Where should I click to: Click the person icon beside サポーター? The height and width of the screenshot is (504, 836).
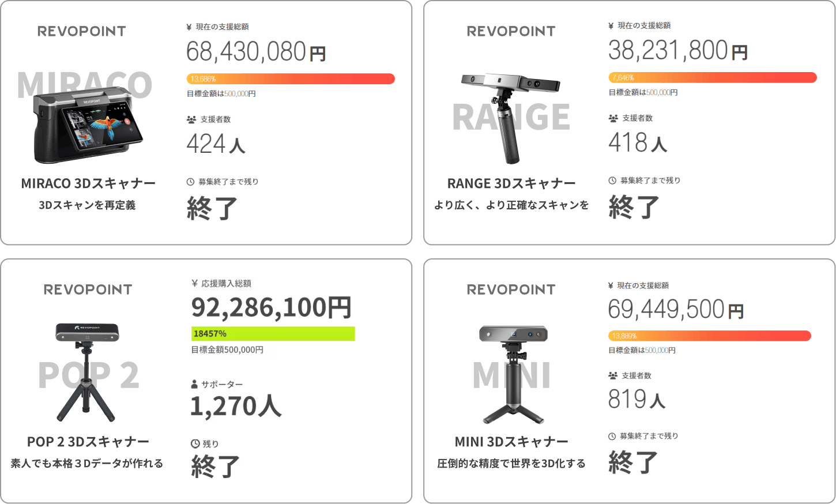click(194, 384)
